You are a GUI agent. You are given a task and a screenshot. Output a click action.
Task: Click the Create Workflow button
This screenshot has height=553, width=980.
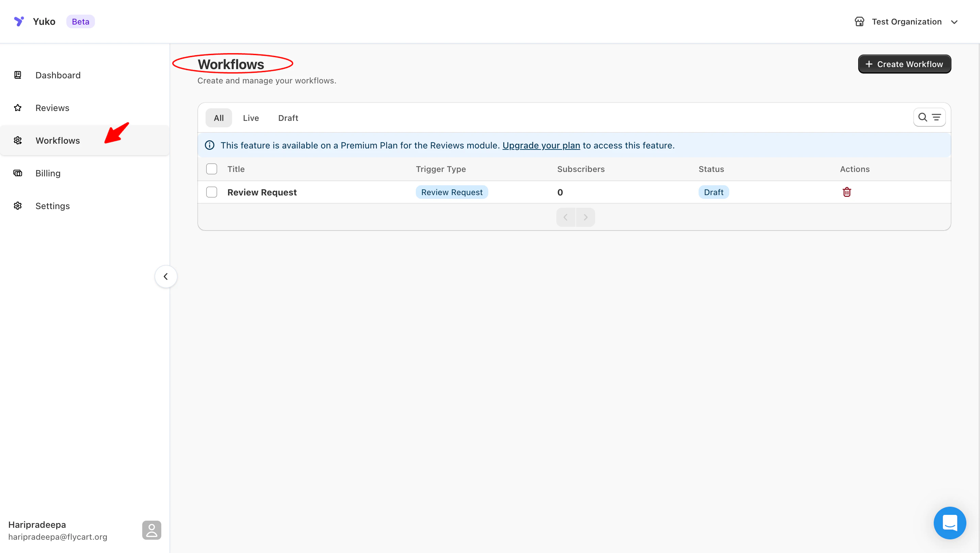coord(904,64)
